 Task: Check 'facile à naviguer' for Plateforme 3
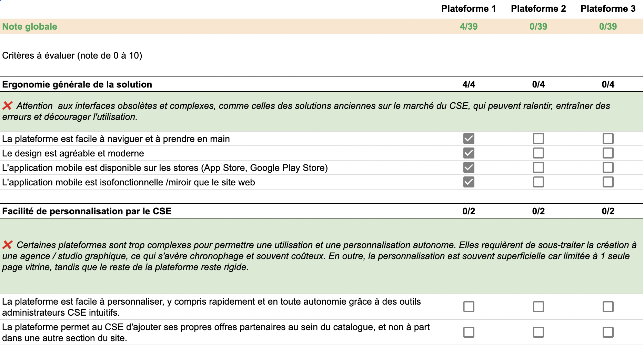[608, 139]
